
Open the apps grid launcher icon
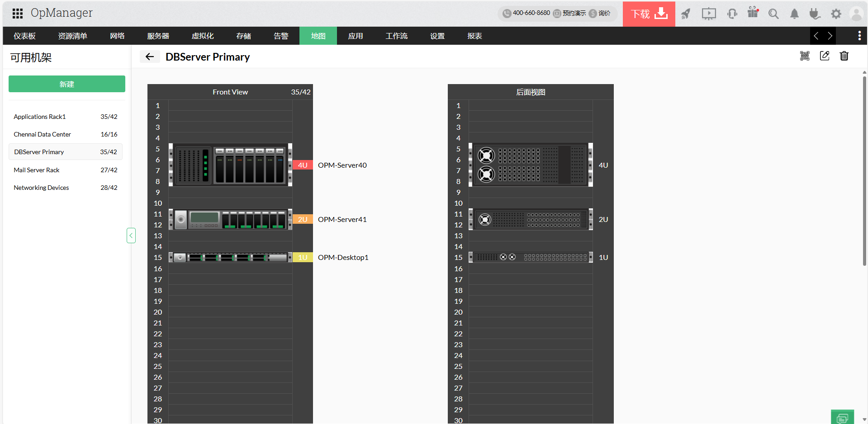coord(18,14)
